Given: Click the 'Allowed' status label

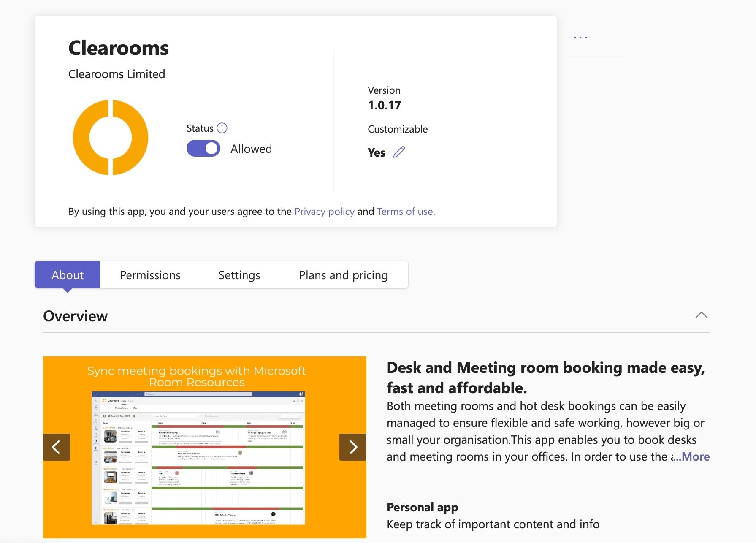Looking at the screenshot, I should pos(251,149).
